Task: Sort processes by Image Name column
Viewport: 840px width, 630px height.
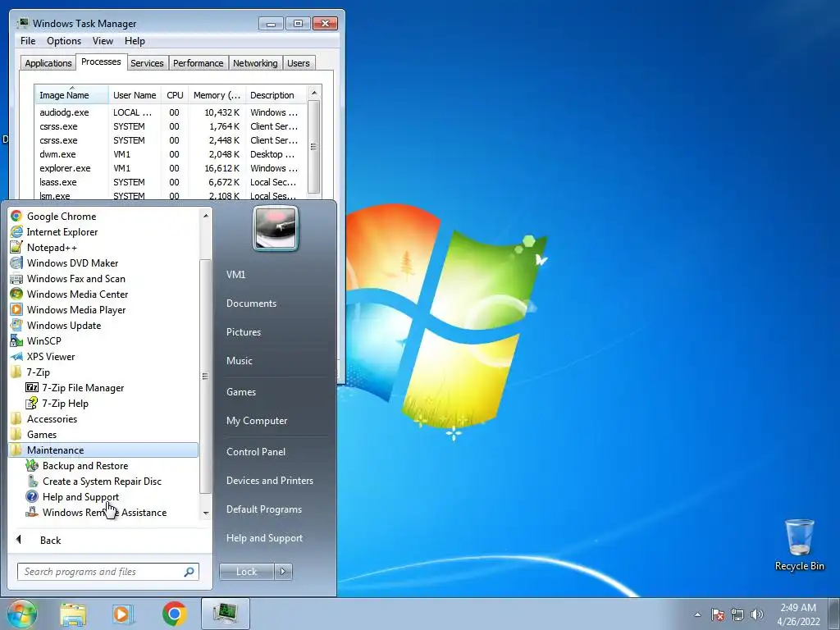Action: tap(72, 95)
